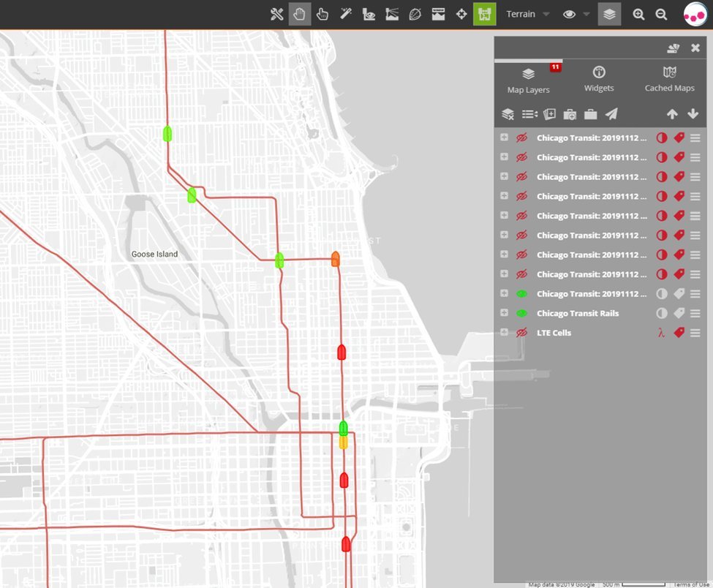Open the user profile avatar button
713x588 pixels.
(695, 15)
